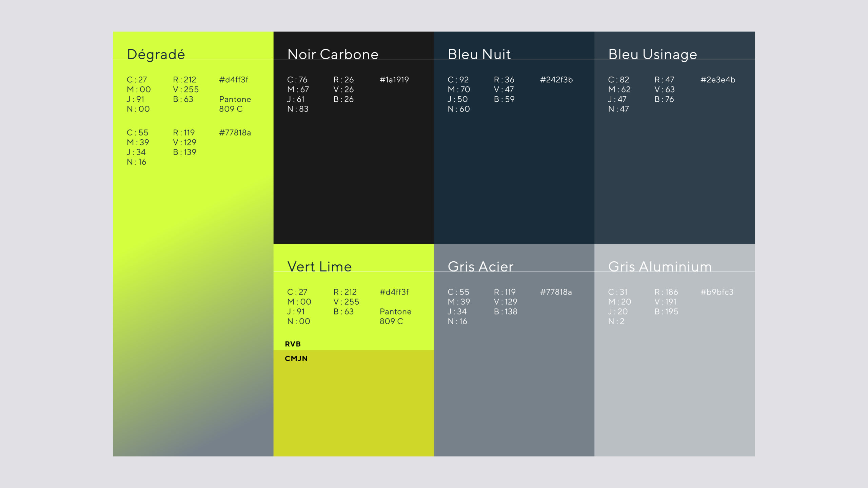The width and height of the screenshot is (868, 488).
Task: Select the Bleu Nuit color swatch
Action: pyautogui.click(x=514, y=176)
